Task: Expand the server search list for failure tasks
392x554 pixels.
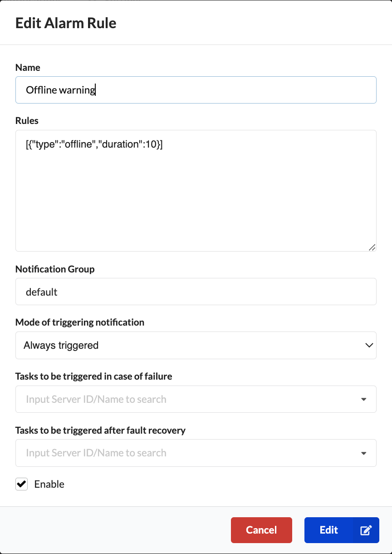Action: coord(363,399)
